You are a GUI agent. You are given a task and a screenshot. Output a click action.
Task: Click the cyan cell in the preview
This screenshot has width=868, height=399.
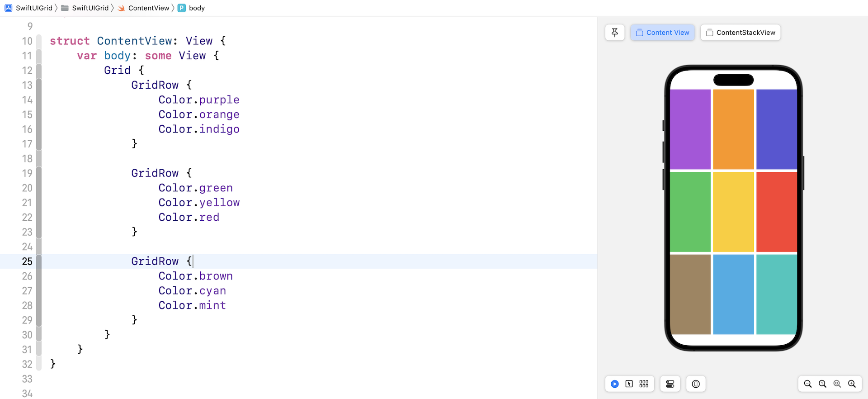pyautogui.click(x=733, y=294)
